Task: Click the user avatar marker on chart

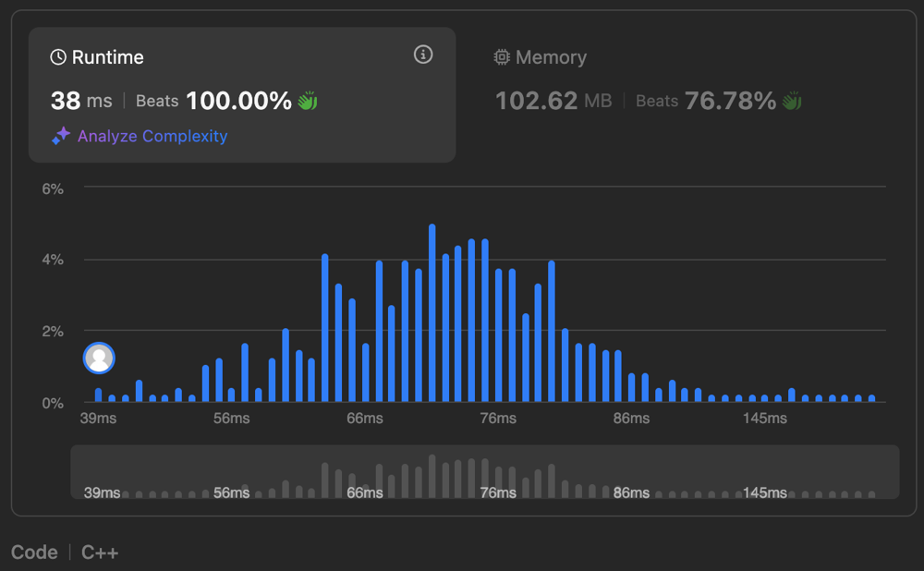Action: click(99, 358)
